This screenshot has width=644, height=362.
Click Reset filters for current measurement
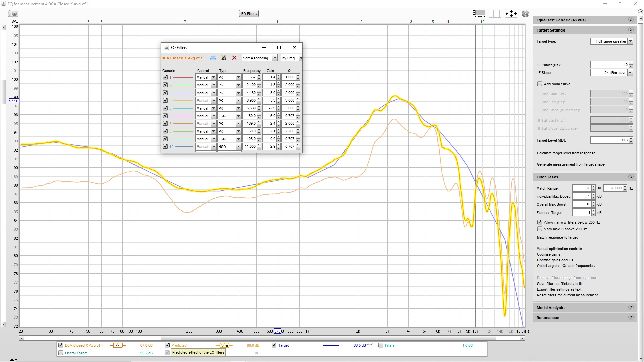(x=567, y=295)
